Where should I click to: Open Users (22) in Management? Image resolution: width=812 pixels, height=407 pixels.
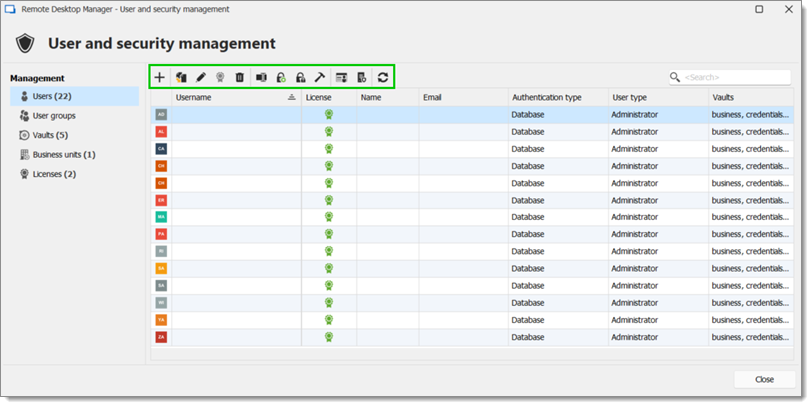click(x=75, y=96)
